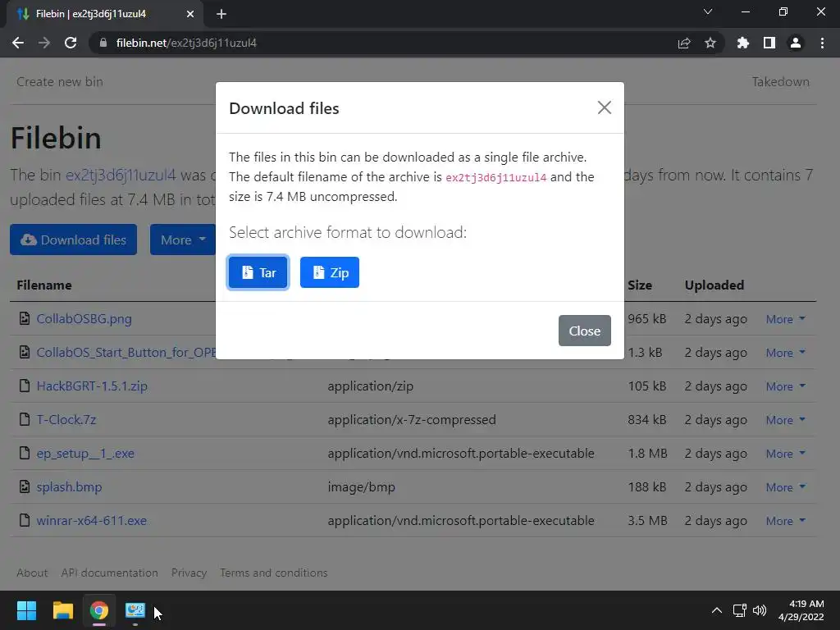This screenshot has width=840, height=630.
Task: Open the Chrome extensions puzzle icon
Action: point(743,43)
